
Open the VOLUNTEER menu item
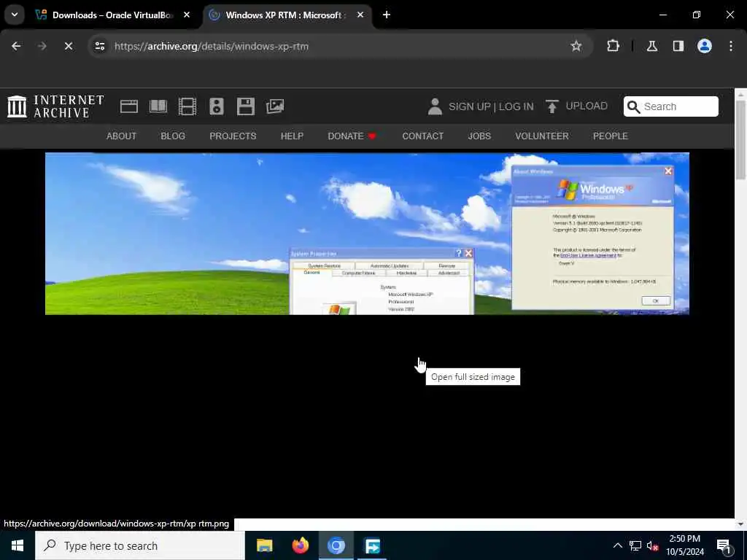point(542,136)
